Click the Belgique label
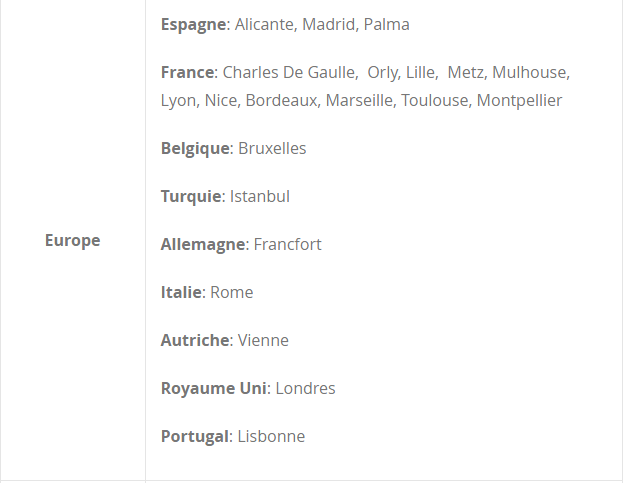The height and width of the screenshot is (483, 624). 195,149
